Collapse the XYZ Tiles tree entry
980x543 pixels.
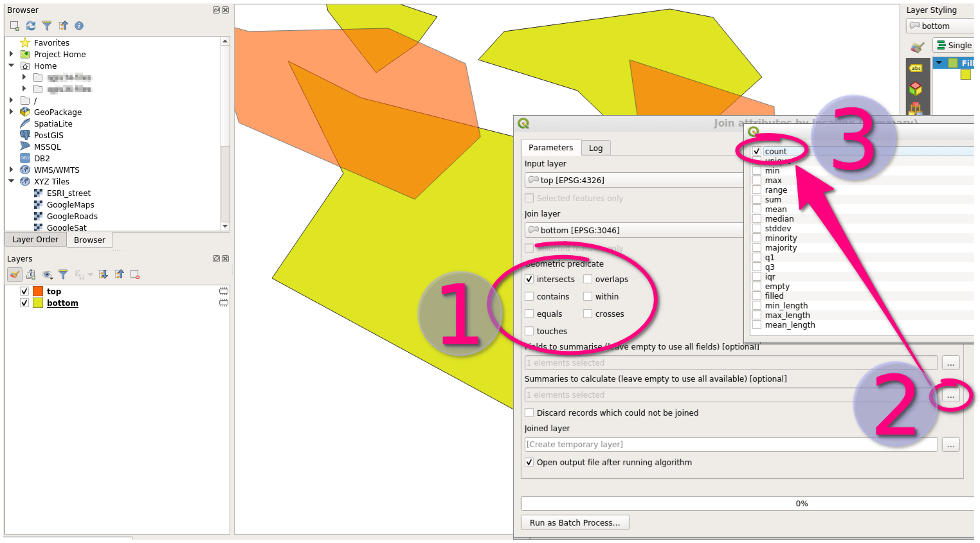click(x=11, y=181)
